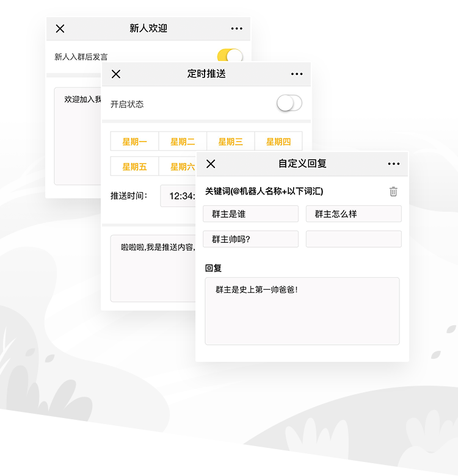Open the more options in 新人欢迎 header
Viewport: 458px width, 476px height.
point(237,29)
